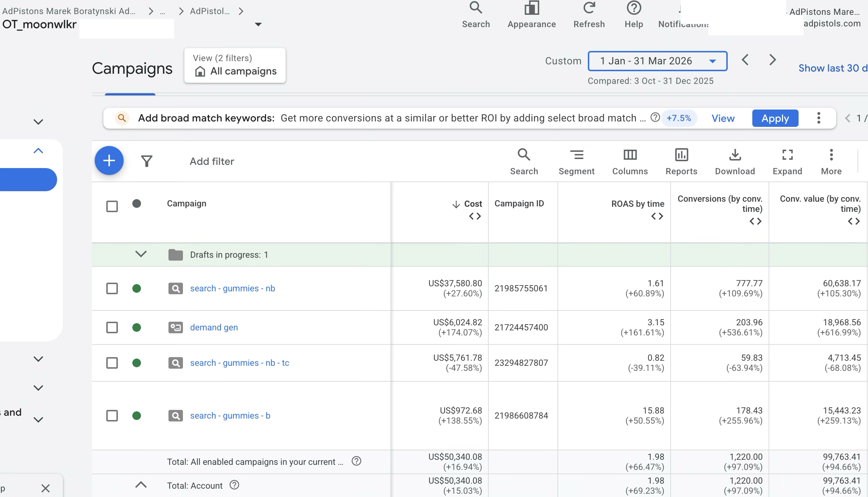This screenshot has height=497, width=868.
Task: Open the More three-dot toolbar menu
Action: [831, 155]
